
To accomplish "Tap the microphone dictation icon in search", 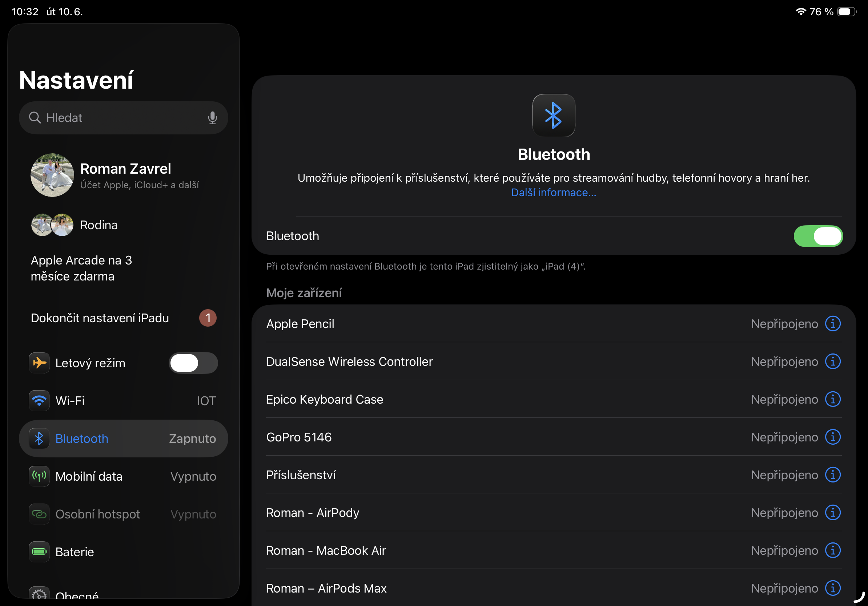I will pyautogui.click(x=212, y=118).
